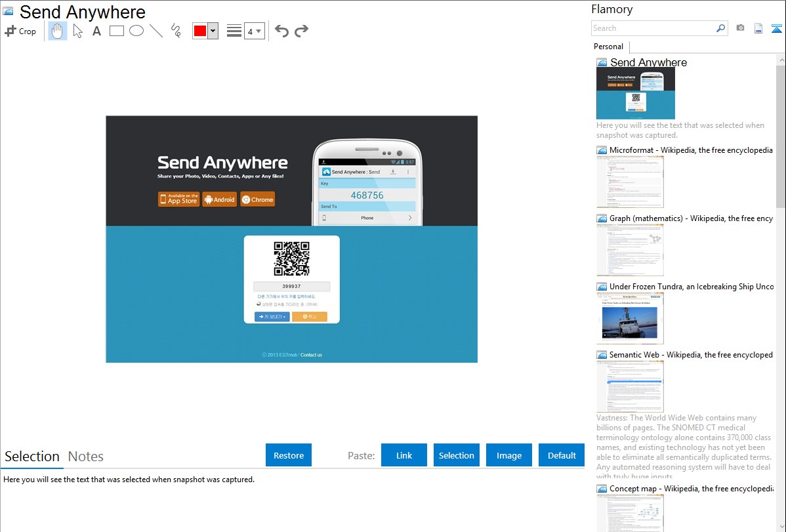
Task: Open the color picker dropdown arrow
Action: pos(213,31)
